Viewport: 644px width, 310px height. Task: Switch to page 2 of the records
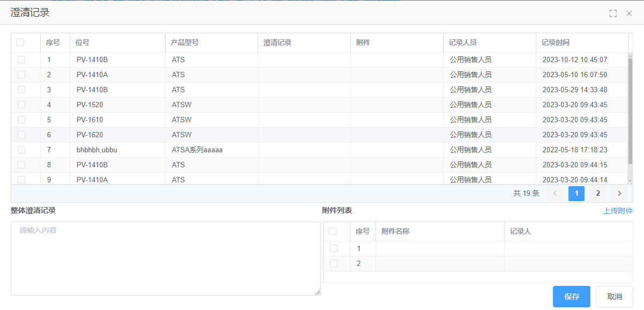(598, 194)
